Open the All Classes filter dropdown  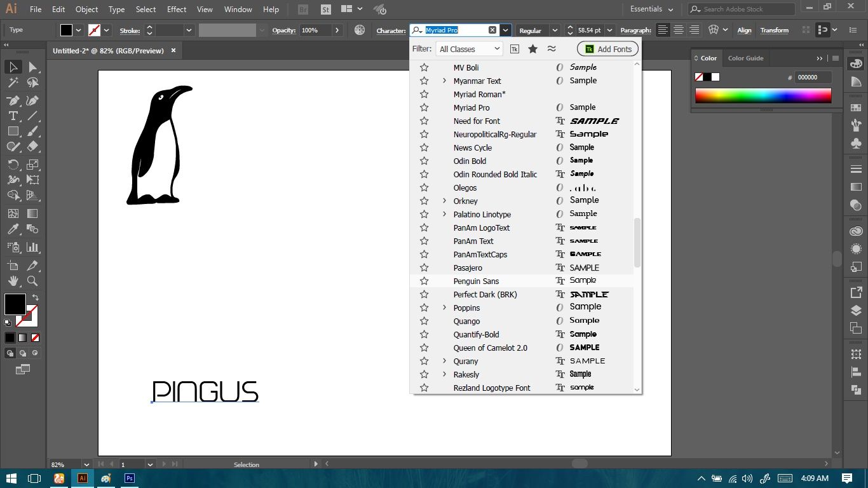[x=469, y=49]
